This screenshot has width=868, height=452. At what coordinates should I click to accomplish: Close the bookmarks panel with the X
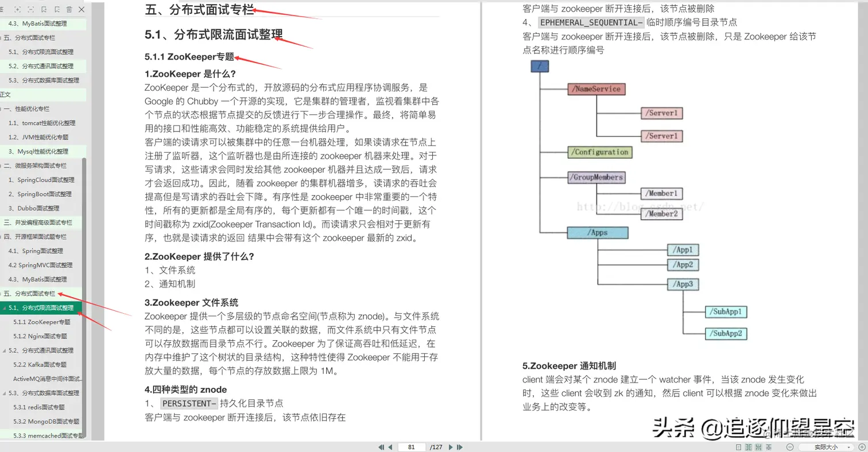click(81, 9)
